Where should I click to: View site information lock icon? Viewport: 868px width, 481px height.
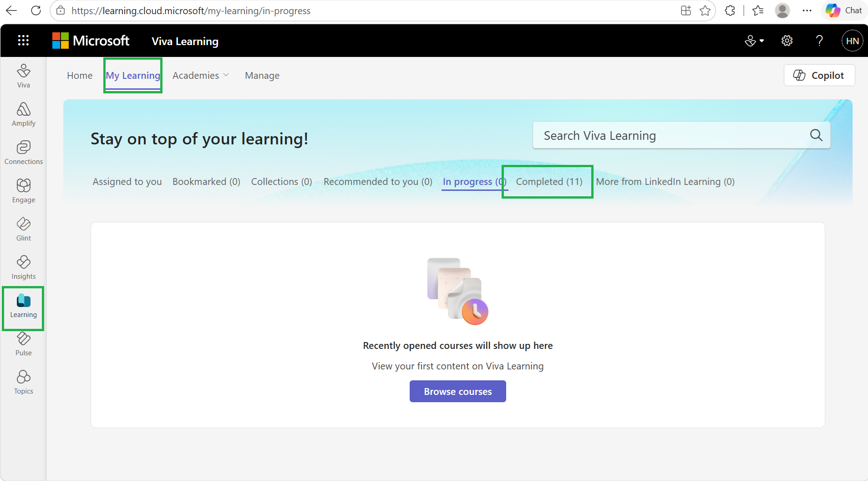pos(61,10)
